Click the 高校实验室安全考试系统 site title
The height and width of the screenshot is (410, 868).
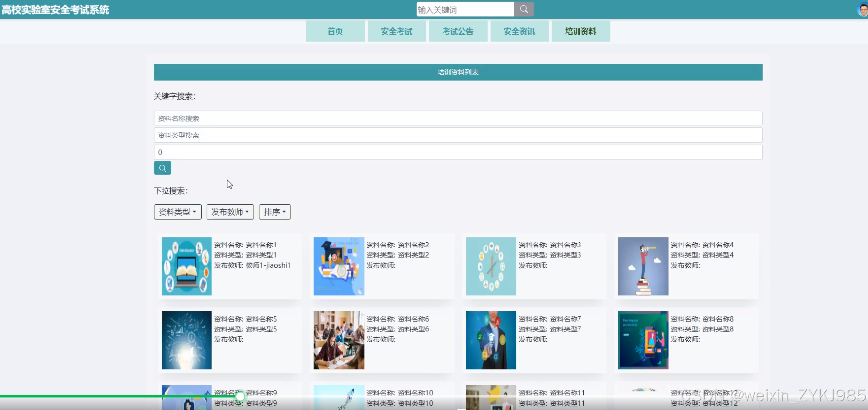tap(55, 10)
